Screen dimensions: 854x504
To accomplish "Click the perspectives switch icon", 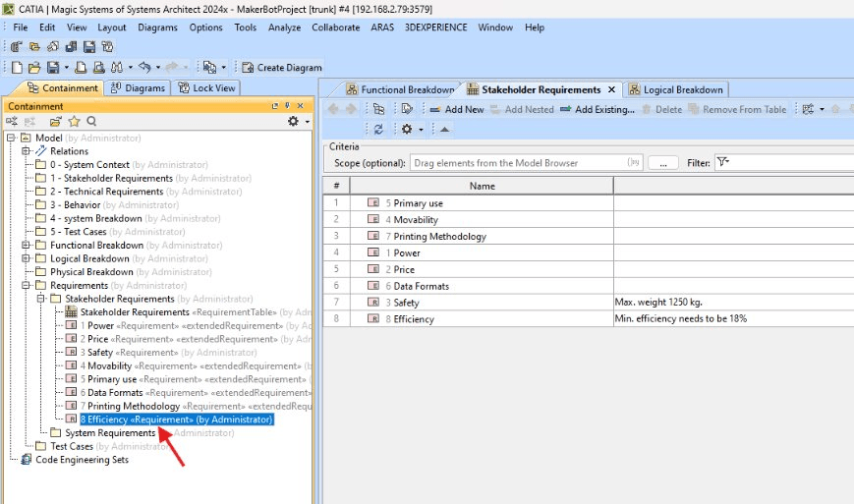I will tap(209, 67).
